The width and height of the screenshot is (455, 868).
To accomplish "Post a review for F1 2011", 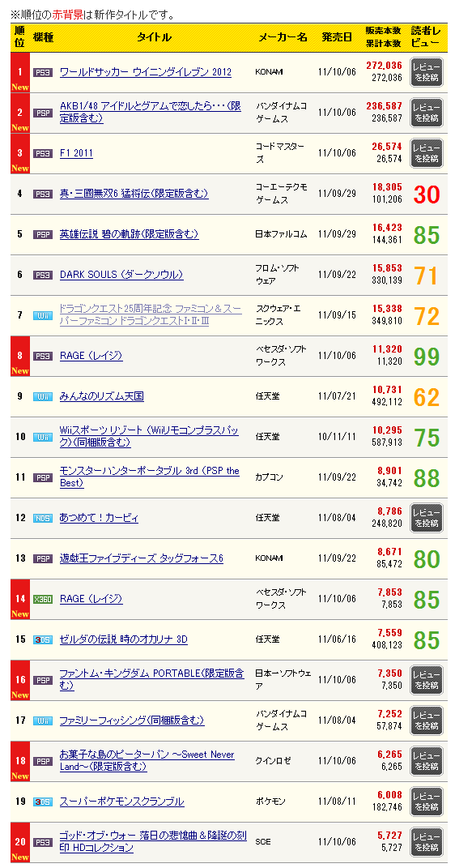I will [x=426, y=153].
